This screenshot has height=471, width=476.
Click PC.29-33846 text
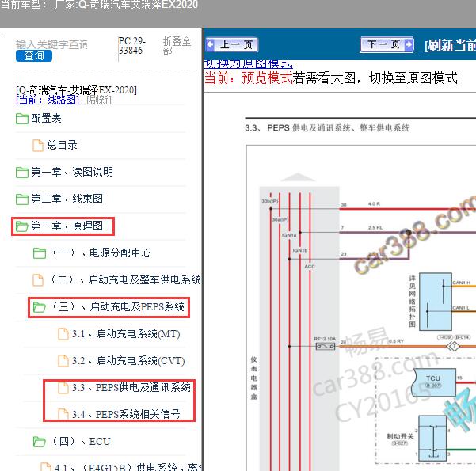point(131,46)
